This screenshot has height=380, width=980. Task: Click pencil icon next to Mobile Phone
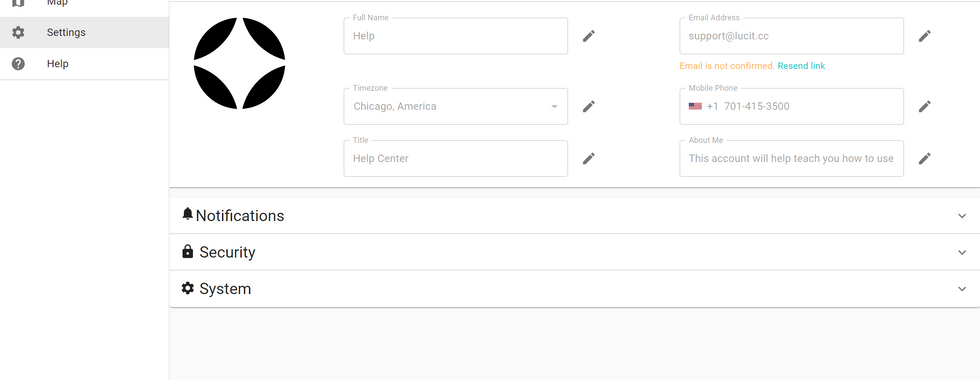point(924,106)
